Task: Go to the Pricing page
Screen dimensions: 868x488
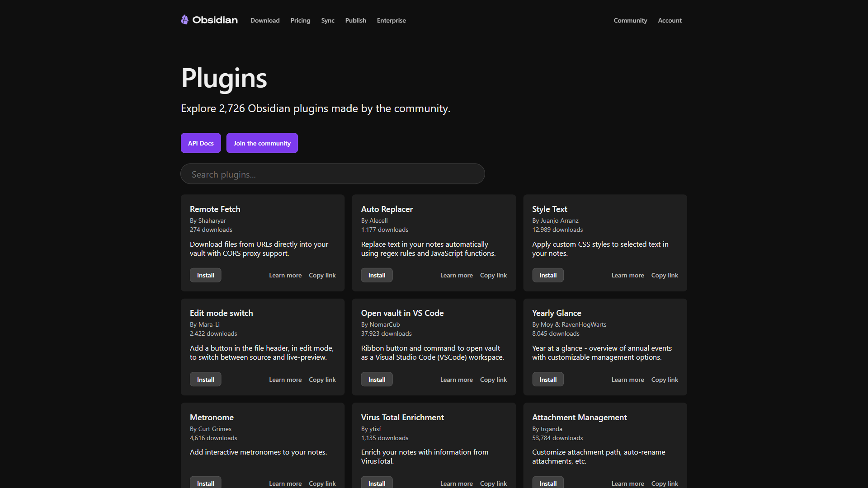Action: [300, 20]
